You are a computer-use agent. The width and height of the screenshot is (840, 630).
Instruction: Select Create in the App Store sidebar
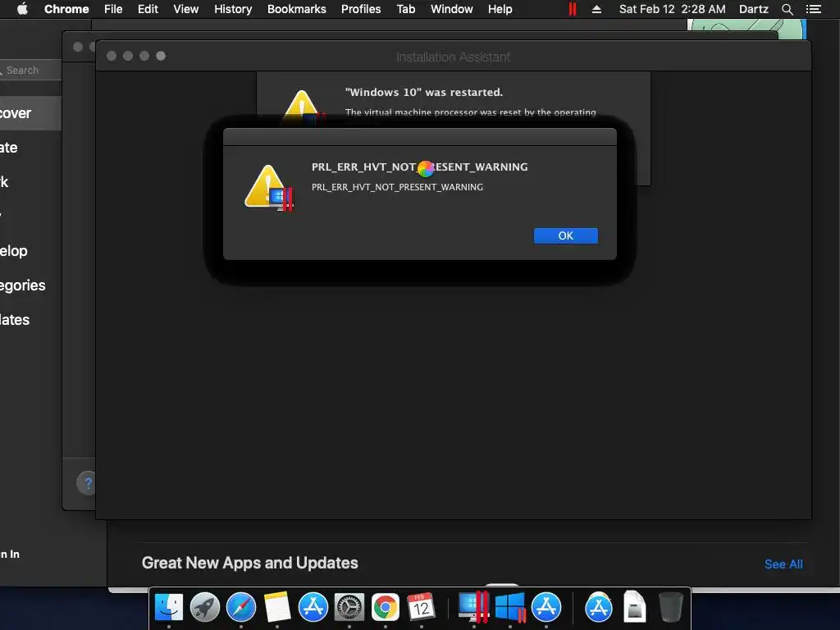[x=30, y=148]
